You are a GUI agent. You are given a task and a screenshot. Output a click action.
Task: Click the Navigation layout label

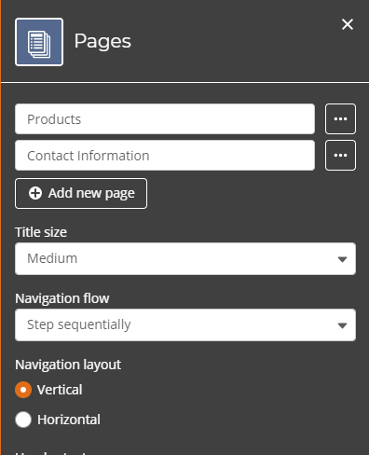pos(68,365)
